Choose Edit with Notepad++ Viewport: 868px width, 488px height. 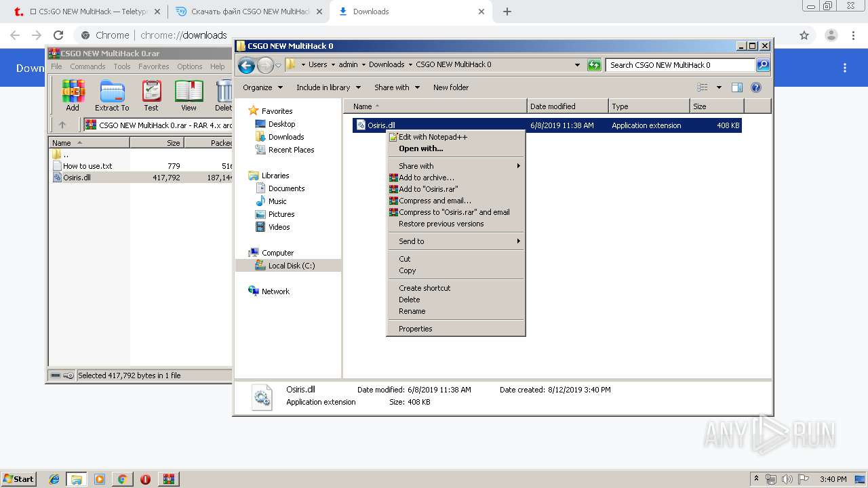coord(455,137)
